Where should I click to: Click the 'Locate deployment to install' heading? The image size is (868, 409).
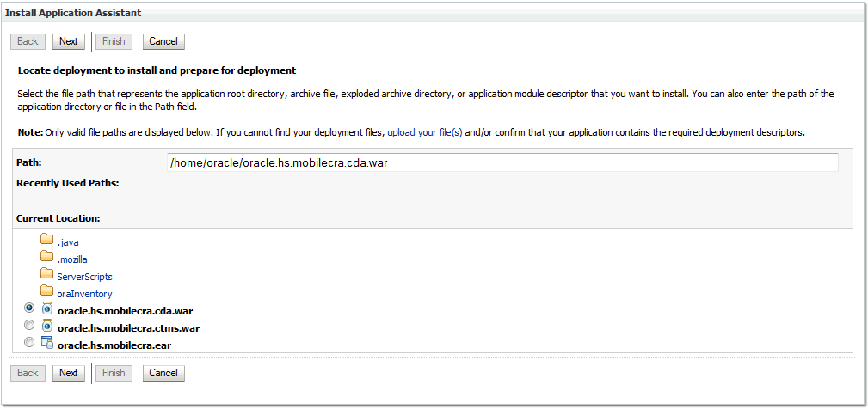tap(157, 70)
